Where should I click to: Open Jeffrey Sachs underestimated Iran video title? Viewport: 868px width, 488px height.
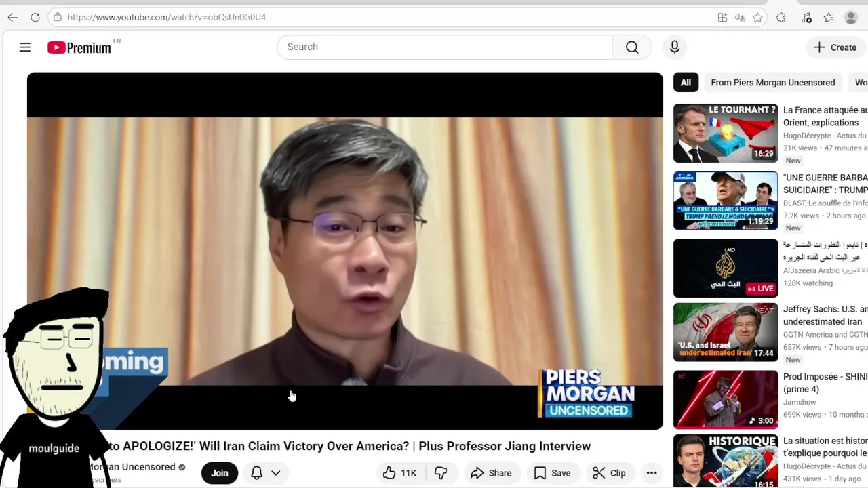coord(825,315)
